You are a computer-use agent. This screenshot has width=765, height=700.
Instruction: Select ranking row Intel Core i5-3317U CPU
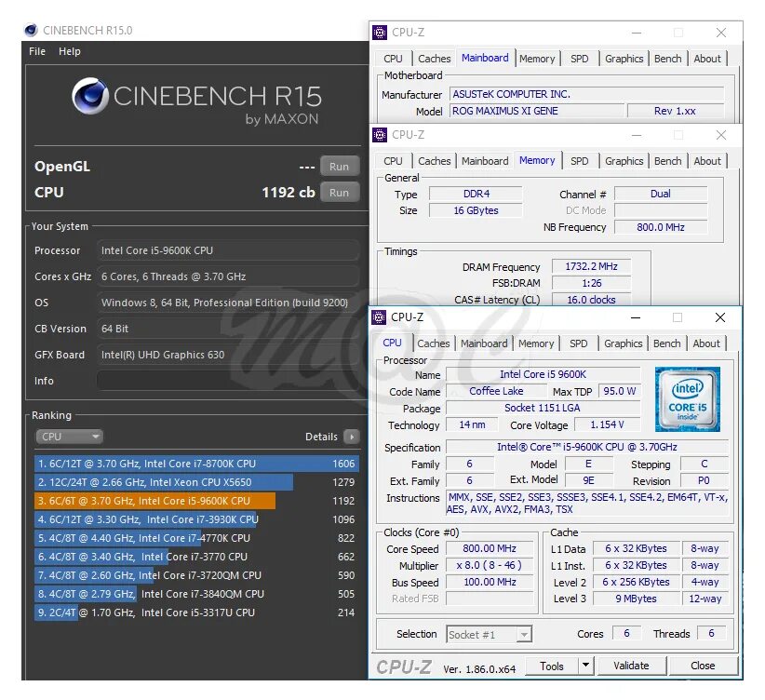pyautogui.click(x=196, y=612)
